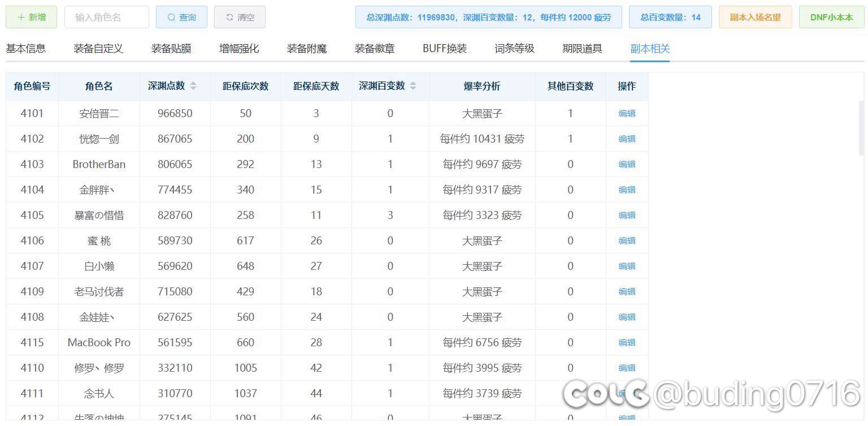The width and height of the screenshot is (868, 426).
Task: Click the 距保底天数 column header
Action: tap(316, 86)
